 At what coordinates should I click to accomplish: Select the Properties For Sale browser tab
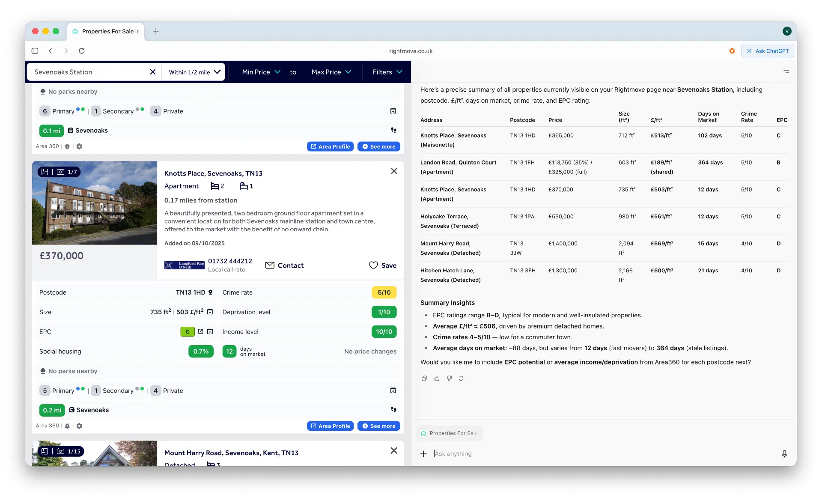[x=106, y=31]
